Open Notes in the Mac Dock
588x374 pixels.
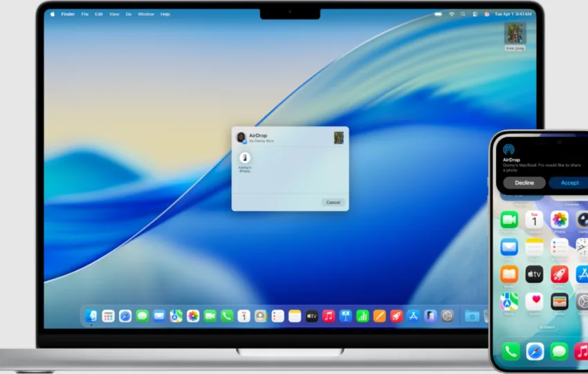coord(295,316)
